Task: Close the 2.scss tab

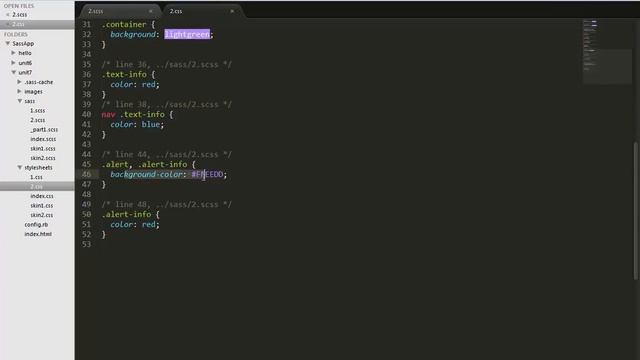Action: (151, 11)
